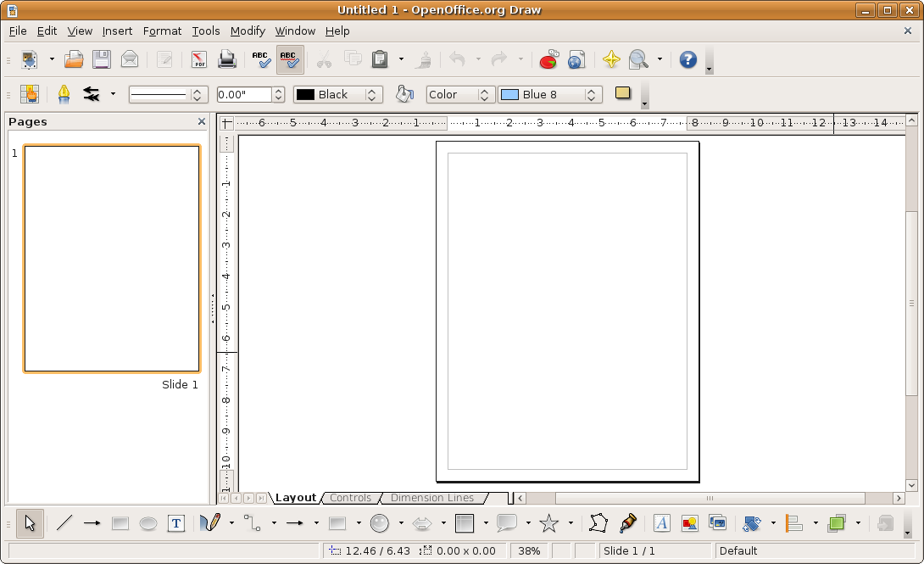
Task: Open a file with Open icon
Action: 74,59
